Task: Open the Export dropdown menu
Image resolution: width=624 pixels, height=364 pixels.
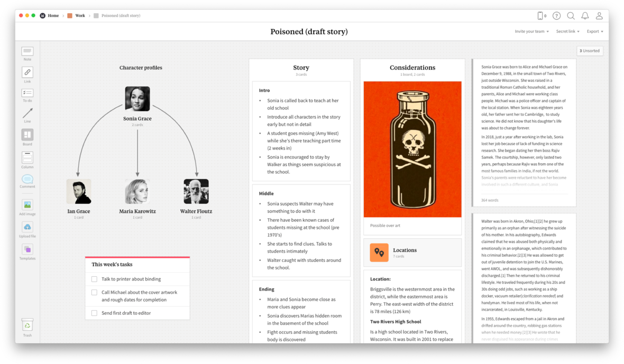Action: coord(594,32)
